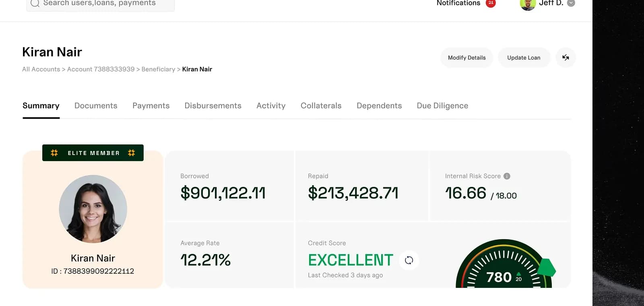
Task: Click the 780 credit score number
Action: (x=499, y=277)
